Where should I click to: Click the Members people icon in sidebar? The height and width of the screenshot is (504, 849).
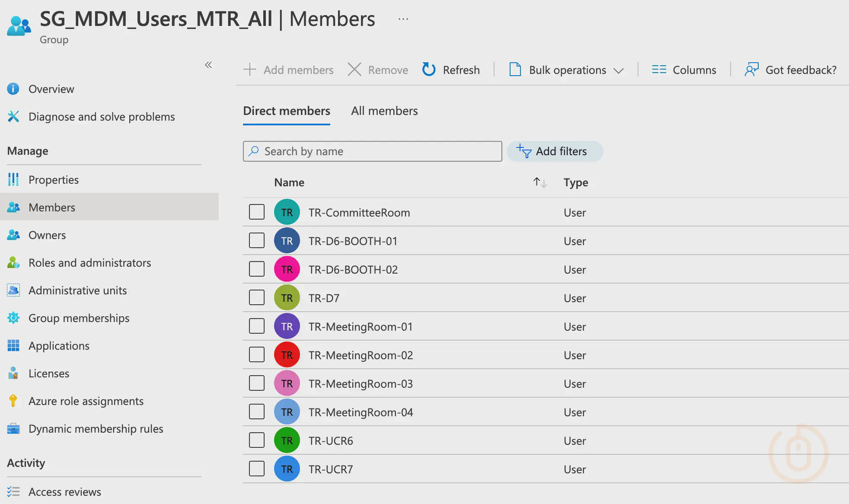(13, 207)
